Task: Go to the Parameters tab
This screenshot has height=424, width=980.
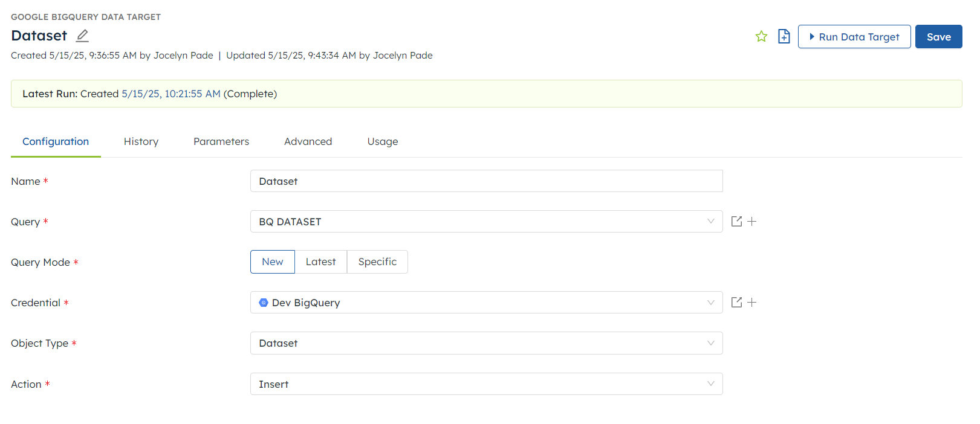Action: (221, 141)
